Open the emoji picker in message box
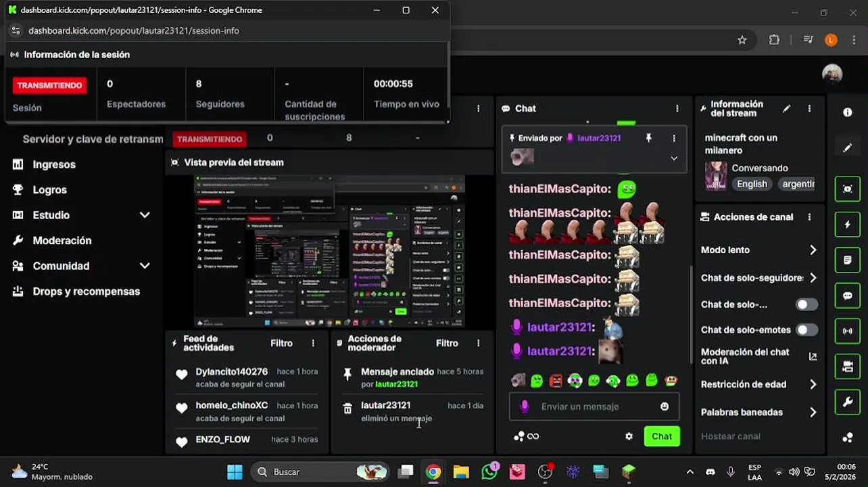This screenshot has width=868, height=487. [665, 407]
